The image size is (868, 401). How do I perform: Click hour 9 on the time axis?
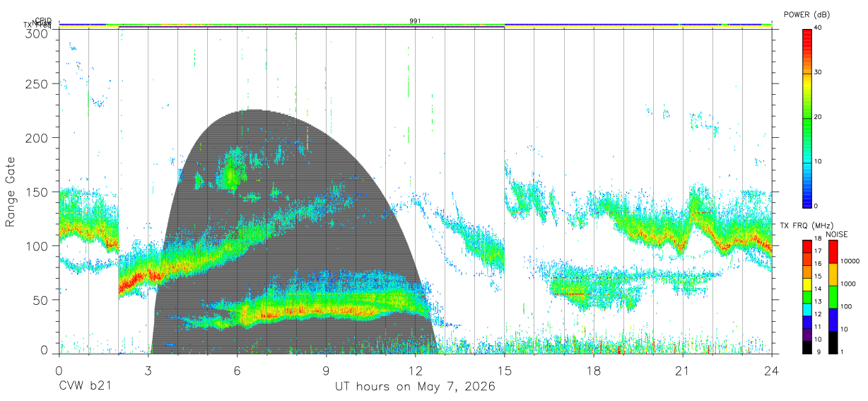pos(327,370)
